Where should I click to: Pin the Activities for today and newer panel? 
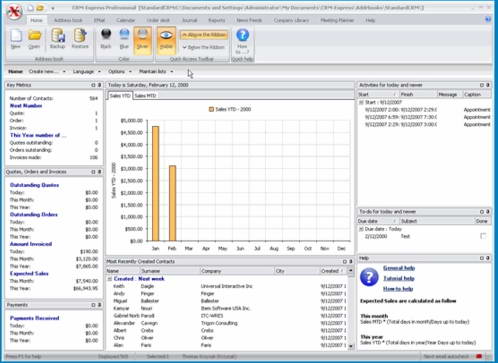point(488,85)
